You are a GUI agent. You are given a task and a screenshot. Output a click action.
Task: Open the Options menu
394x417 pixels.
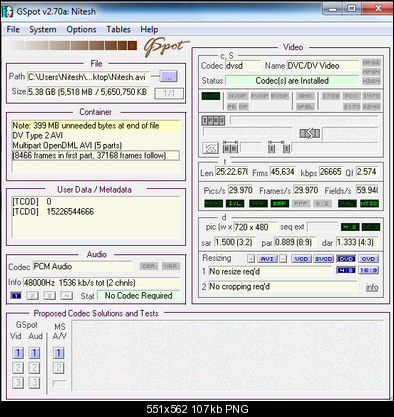tap(81, 29)
